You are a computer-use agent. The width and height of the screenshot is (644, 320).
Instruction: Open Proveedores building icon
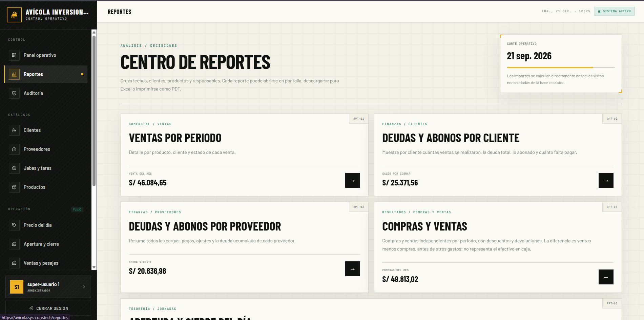(x=14, y=149)
